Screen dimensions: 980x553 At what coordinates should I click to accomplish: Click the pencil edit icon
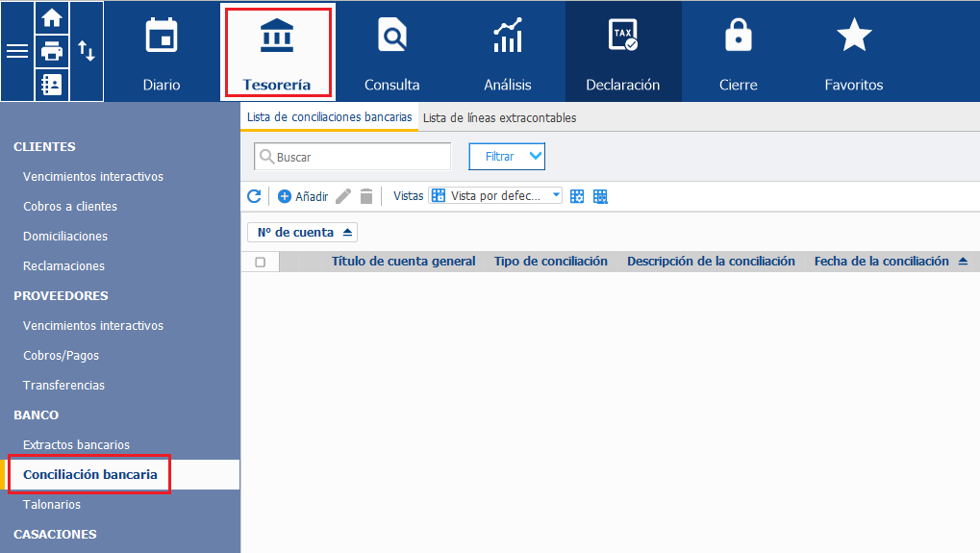(343, 196)
